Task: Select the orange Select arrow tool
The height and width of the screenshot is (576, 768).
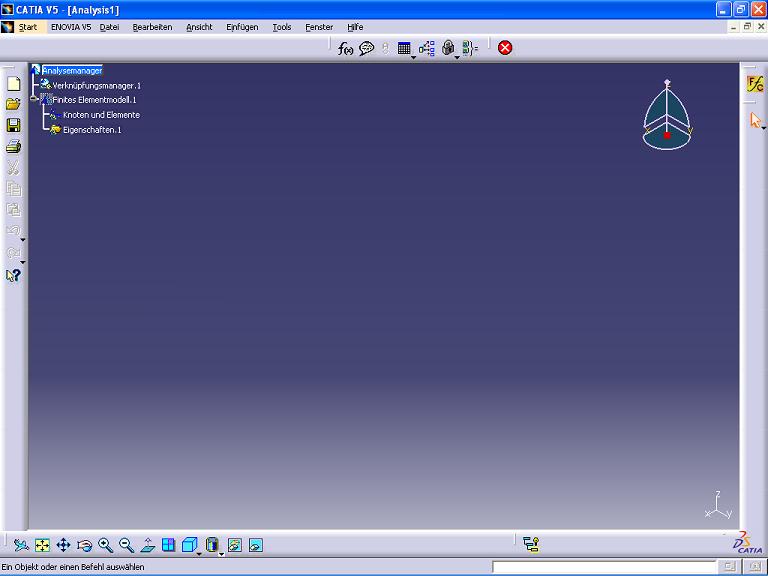Action: (755, 120)
